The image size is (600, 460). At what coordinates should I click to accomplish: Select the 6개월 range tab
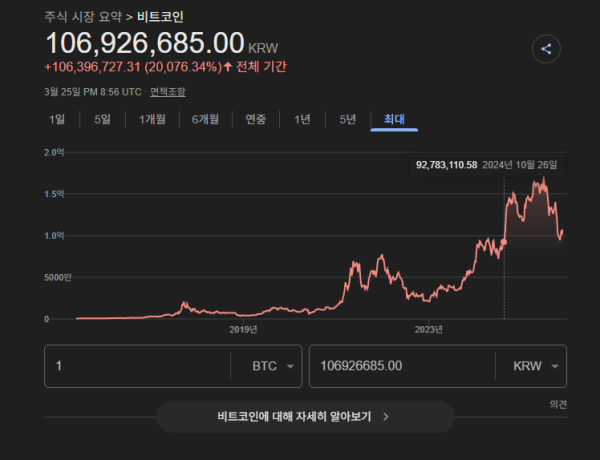[x=206, y=120]
